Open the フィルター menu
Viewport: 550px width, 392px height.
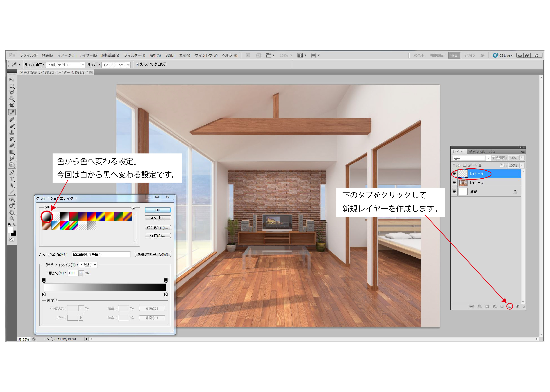point(134,55)
